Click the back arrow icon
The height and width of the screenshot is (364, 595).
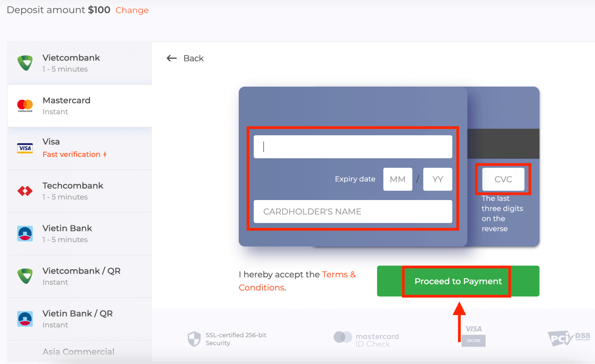point(171,58)
